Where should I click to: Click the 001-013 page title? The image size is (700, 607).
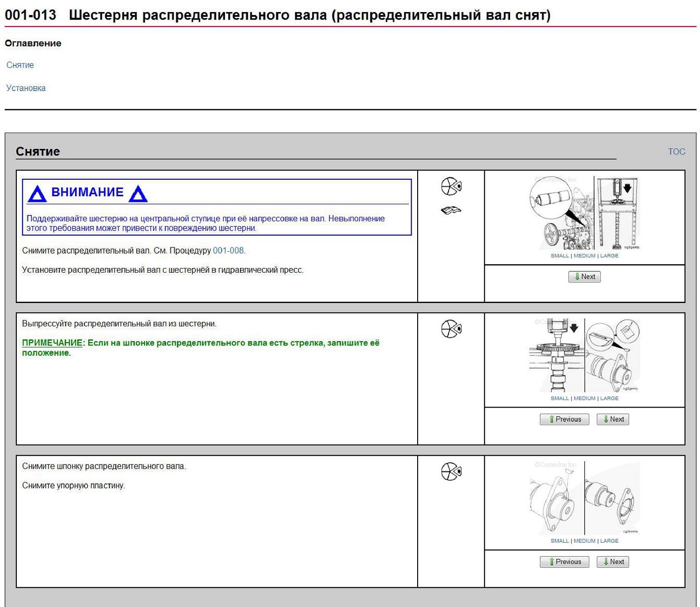278,15
